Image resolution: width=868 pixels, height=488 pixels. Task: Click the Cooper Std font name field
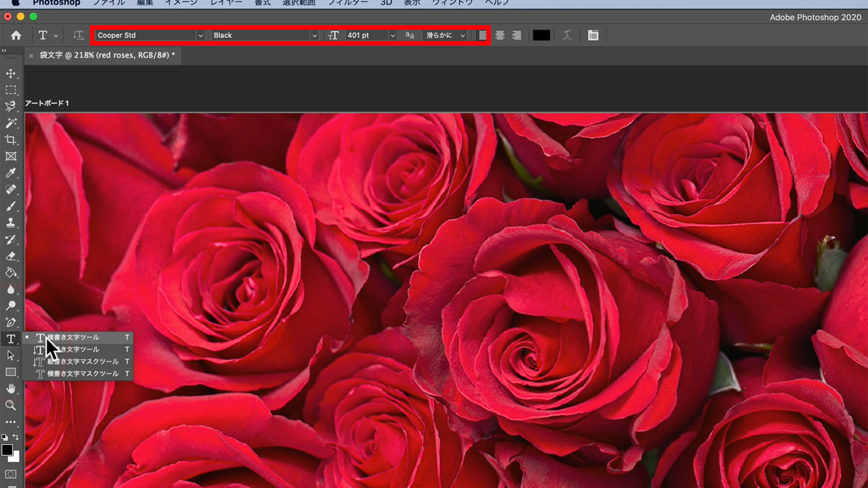click(145, 35)
